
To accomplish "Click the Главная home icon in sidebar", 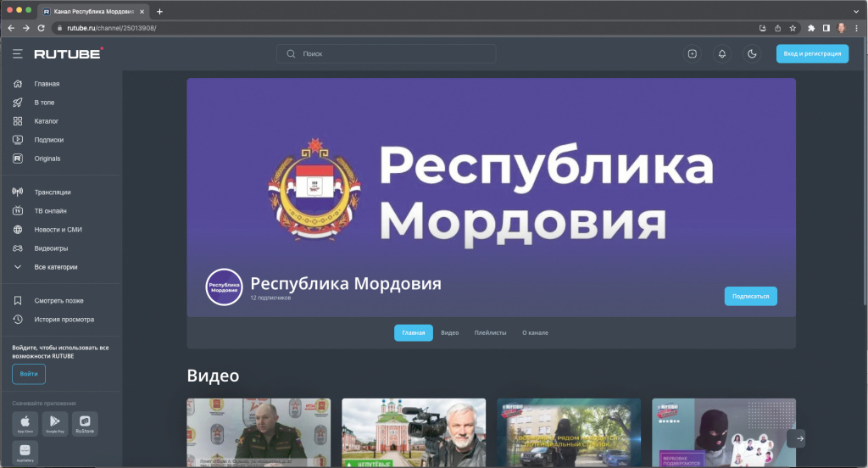I will tap(18, 84).
